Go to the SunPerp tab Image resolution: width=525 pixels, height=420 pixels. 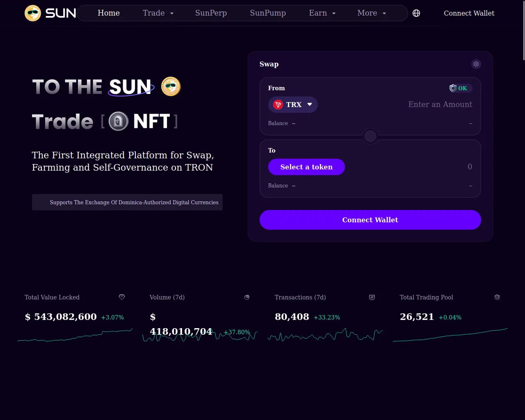[211, 13]
